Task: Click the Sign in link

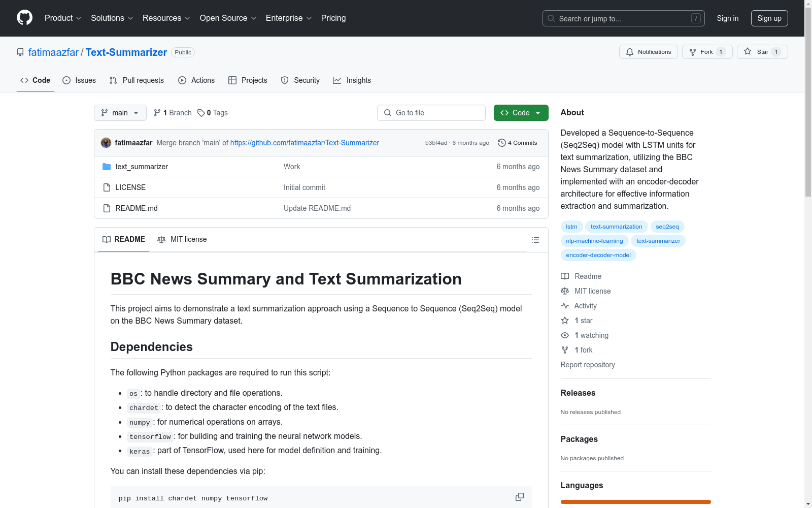Action: click(728, 18)
